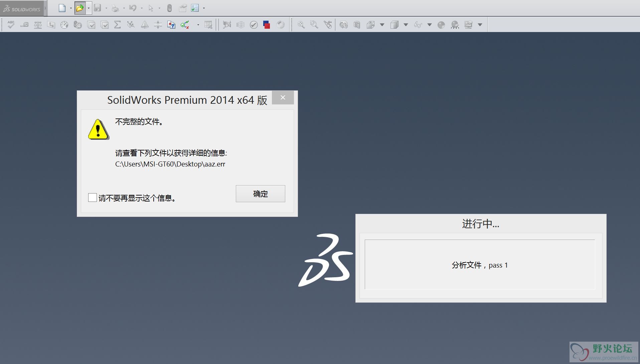Expand the Hide/Show Items dropdown arrow

[x=430, y=25]
